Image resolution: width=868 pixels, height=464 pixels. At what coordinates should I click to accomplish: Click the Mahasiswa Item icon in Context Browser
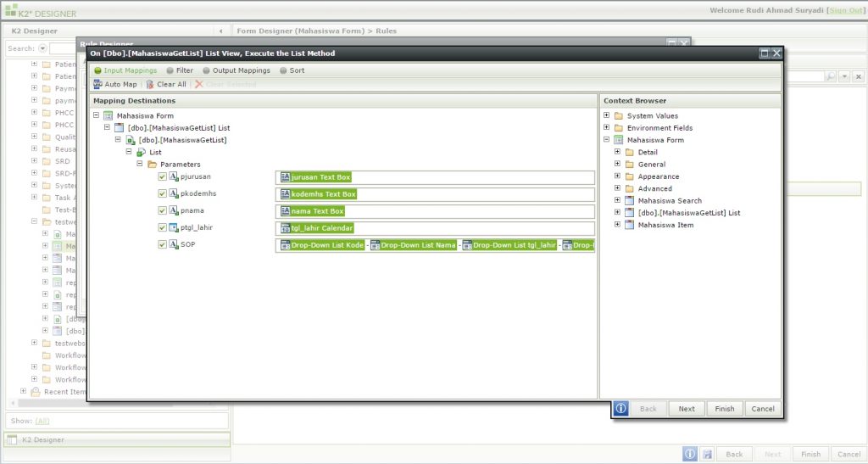[630, 225]
